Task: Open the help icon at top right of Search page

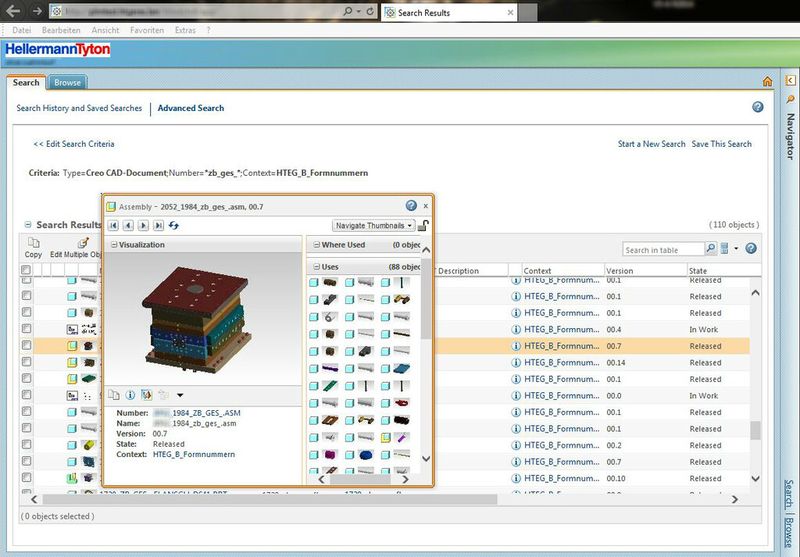Action: point(758,107)
